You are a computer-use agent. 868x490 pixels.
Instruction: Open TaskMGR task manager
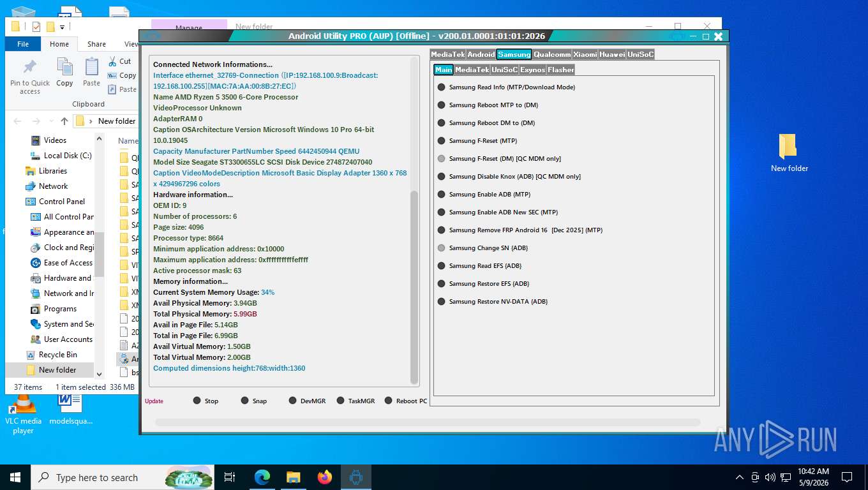point(355,401)
